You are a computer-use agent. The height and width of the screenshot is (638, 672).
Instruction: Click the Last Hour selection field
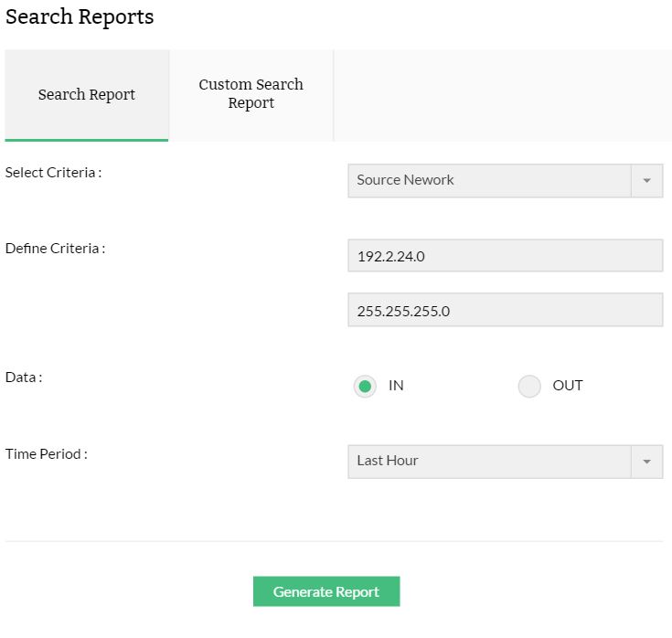coord(489,462)
